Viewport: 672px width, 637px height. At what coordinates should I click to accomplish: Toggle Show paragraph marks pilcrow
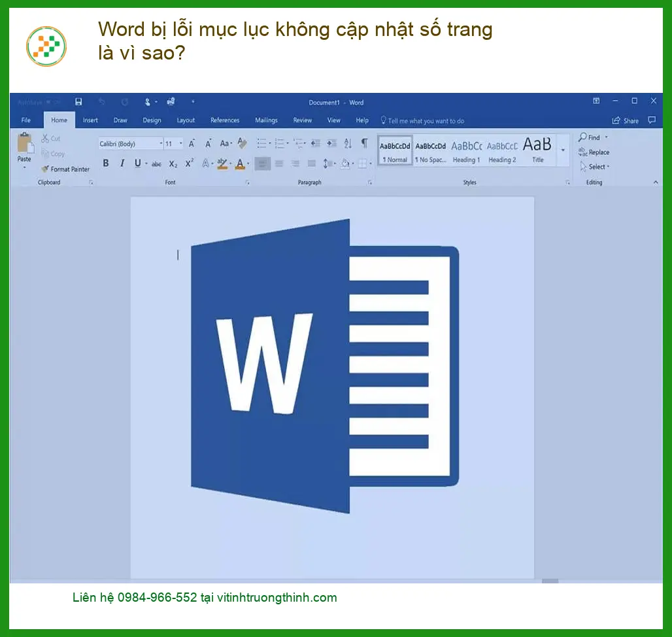pos(364,143)
